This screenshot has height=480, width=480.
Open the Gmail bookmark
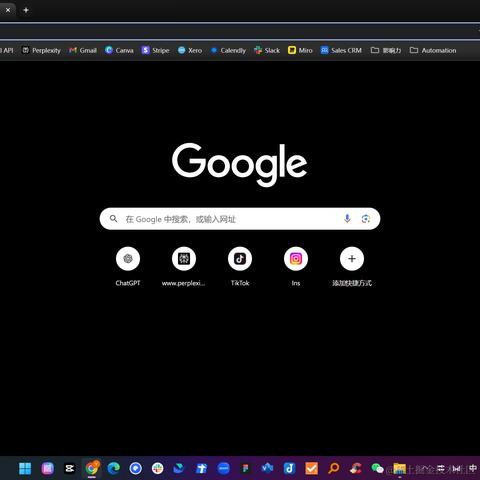[x=83, y=50]
